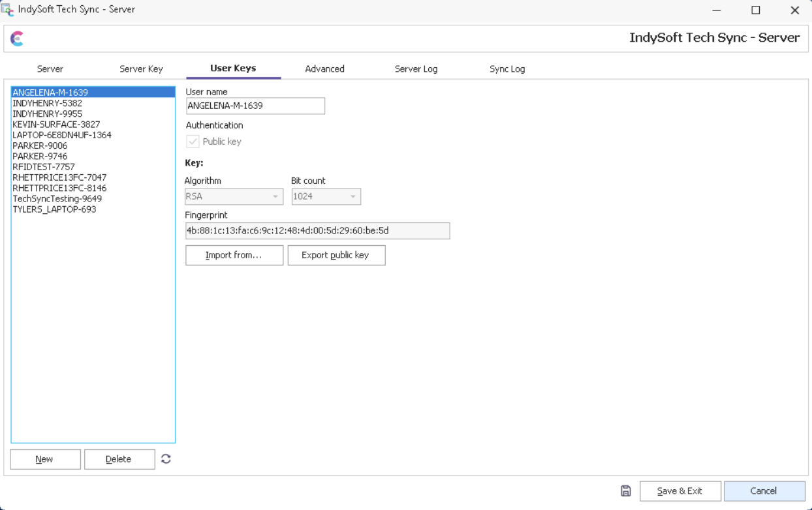The image size is (812, 510).
Task: Click the app icon in title bar
Action: pos(8,10)
